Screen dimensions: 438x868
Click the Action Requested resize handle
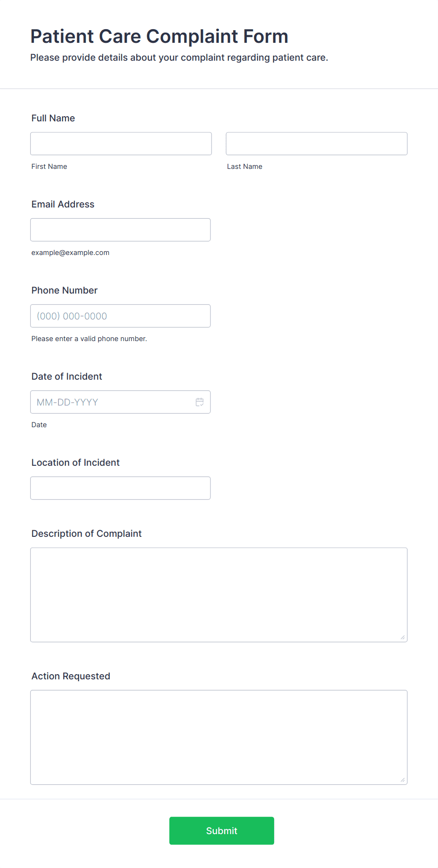coord(403,780)
